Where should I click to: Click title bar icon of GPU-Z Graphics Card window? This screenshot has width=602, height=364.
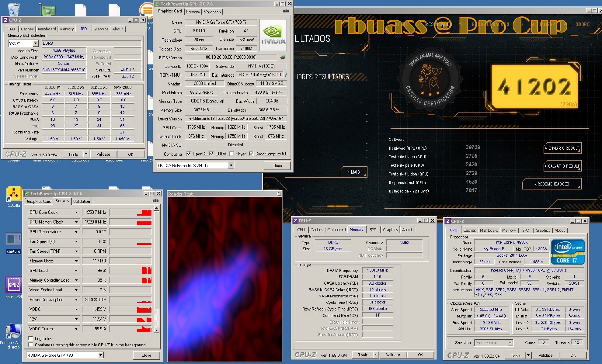(x=157, y=4)
